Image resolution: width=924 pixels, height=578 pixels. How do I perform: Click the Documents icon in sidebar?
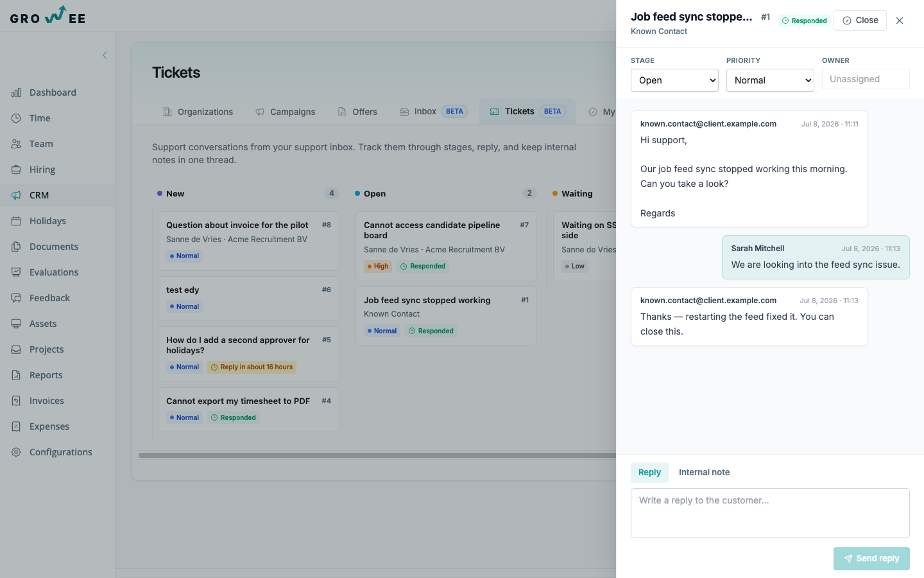coord(16,247)
